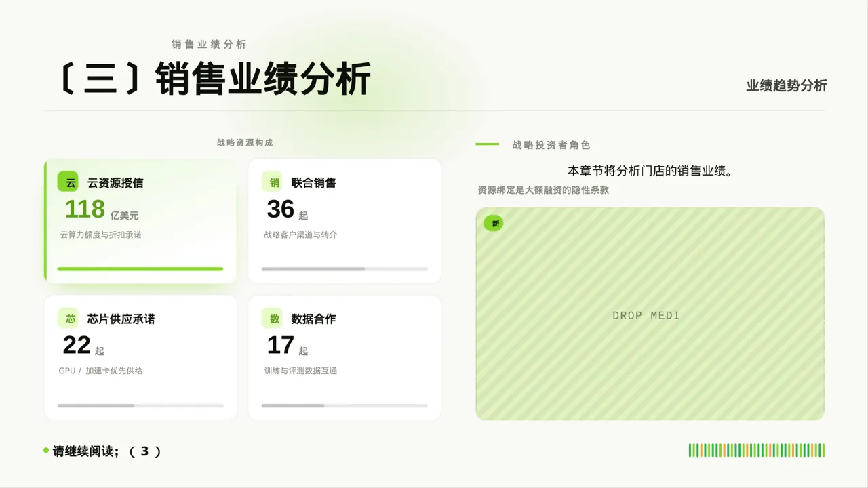
Task: Select the 联合销售 card title
Action: point(314,183)
